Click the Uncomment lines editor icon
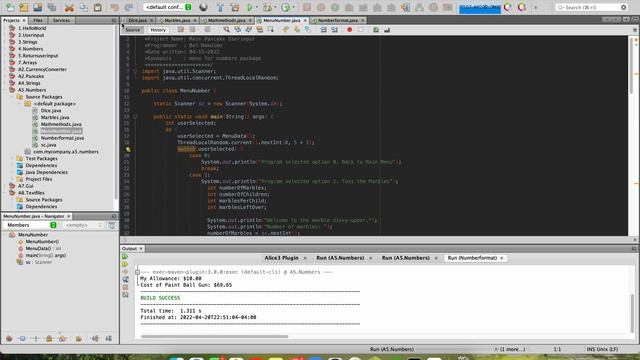 tap(387, 29)
